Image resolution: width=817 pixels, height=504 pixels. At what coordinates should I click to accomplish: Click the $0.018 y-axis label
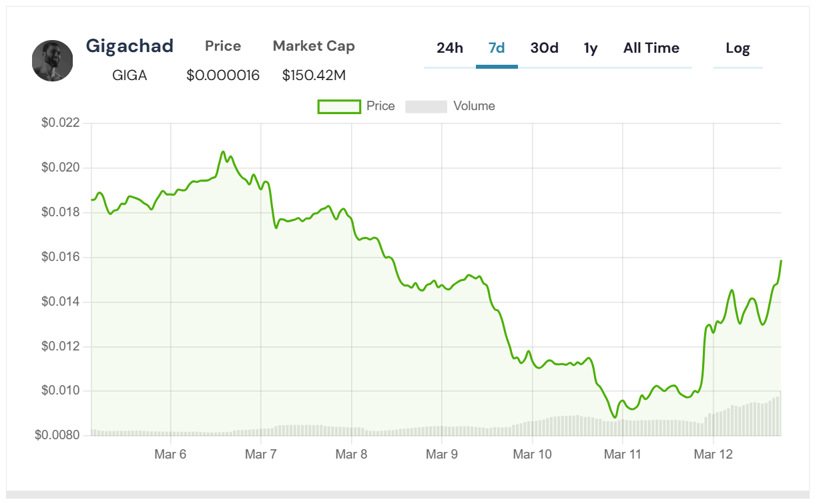[61, 212]
